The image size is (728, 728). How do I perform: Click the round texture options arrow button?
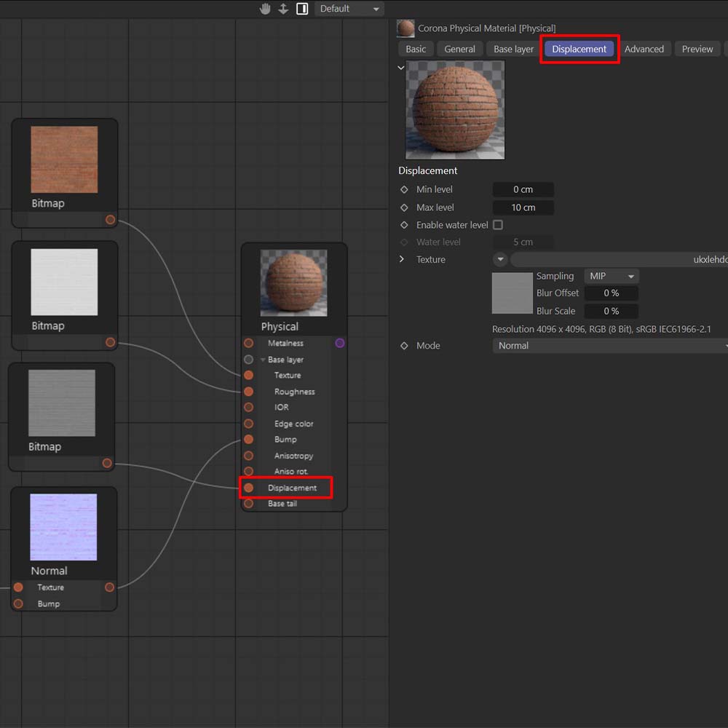[501, 259]
